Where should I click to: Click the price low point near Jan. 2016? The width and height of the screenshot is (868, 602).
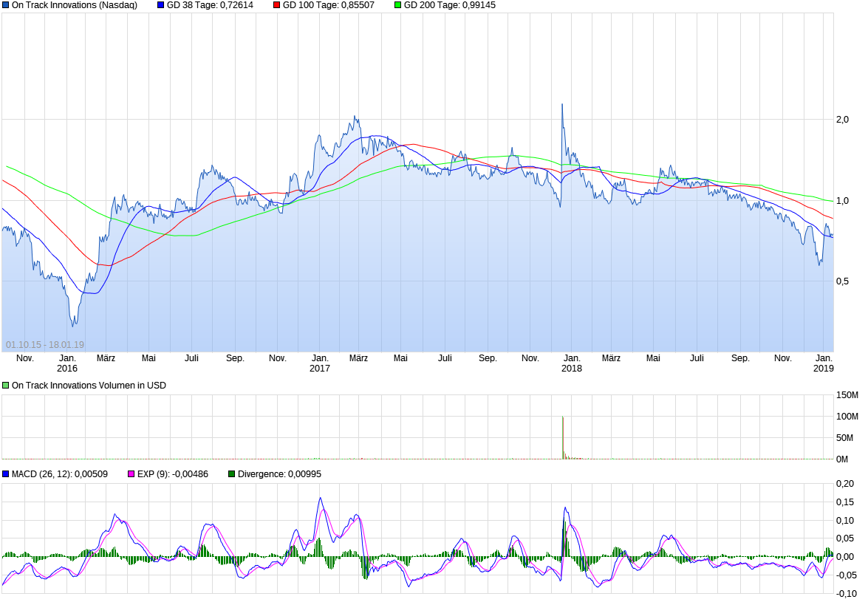click(74, 325)
